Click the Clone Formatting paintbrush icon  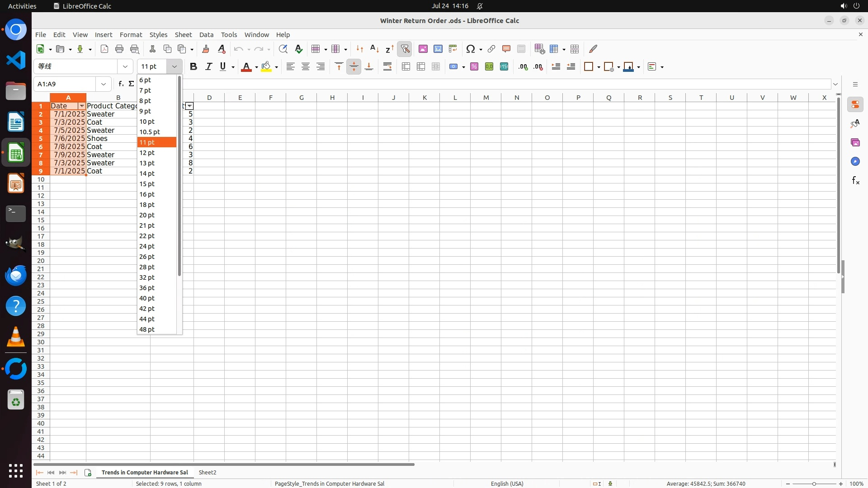click(x=206, y=49)
